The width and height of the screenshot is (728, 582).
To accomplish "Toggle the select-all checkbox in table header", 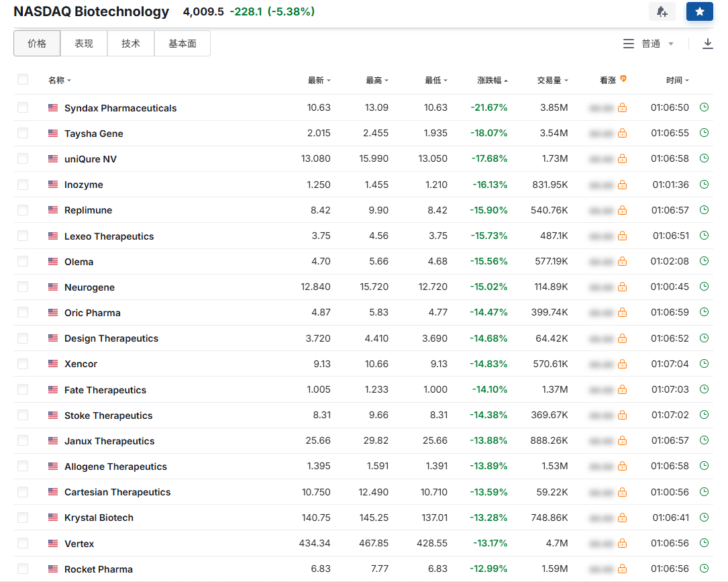I will point(23,79).
